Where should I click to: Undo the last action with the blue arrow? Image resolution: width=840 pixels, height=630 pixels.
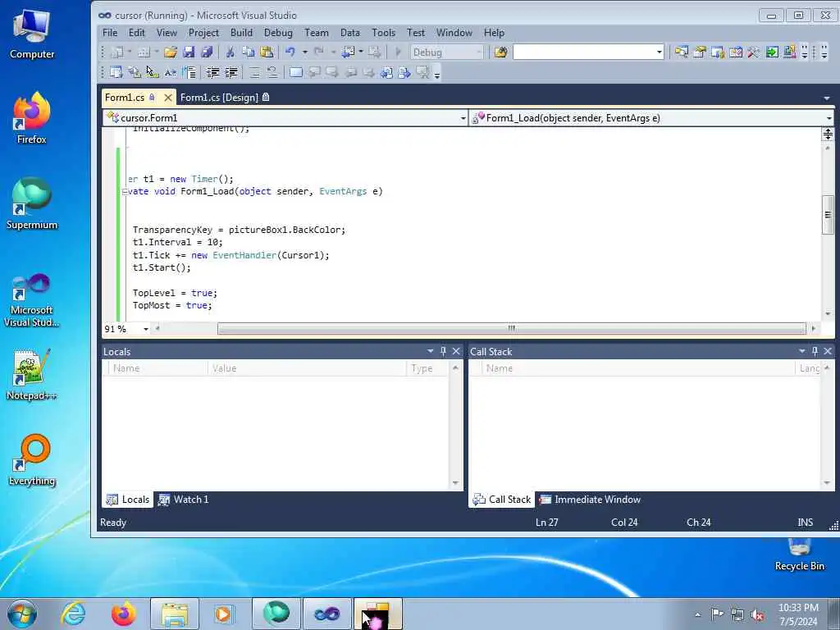[290, 52]
